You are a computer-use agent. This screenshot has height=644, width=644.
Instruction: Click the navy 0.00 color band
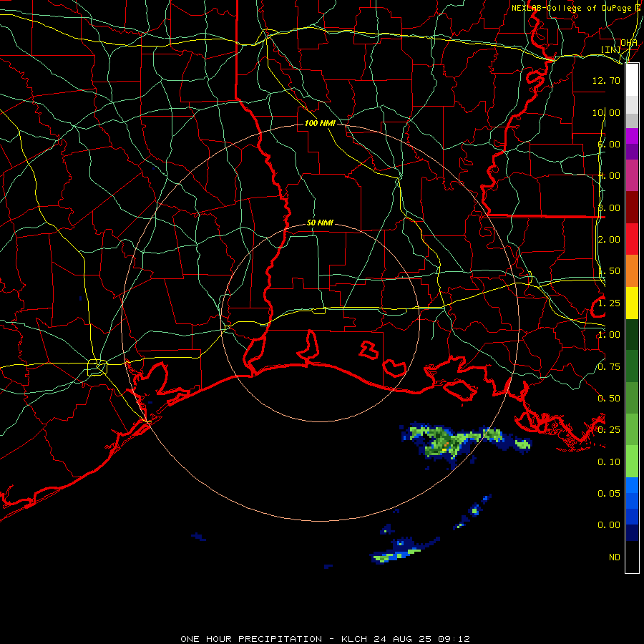[x=632, y=532]
